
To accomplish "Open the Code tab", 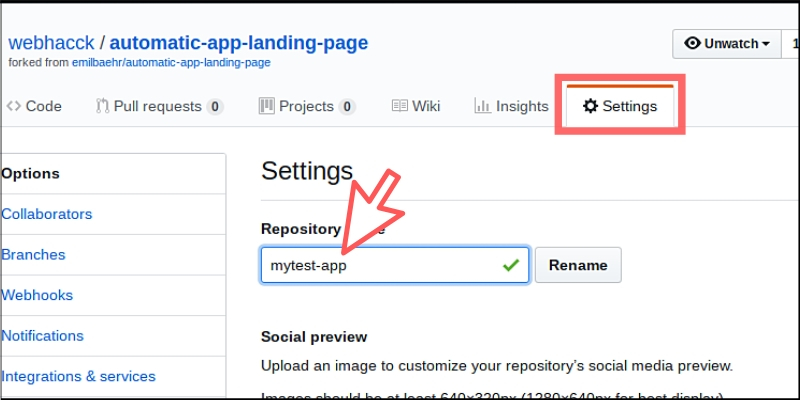I will (34, 106).
